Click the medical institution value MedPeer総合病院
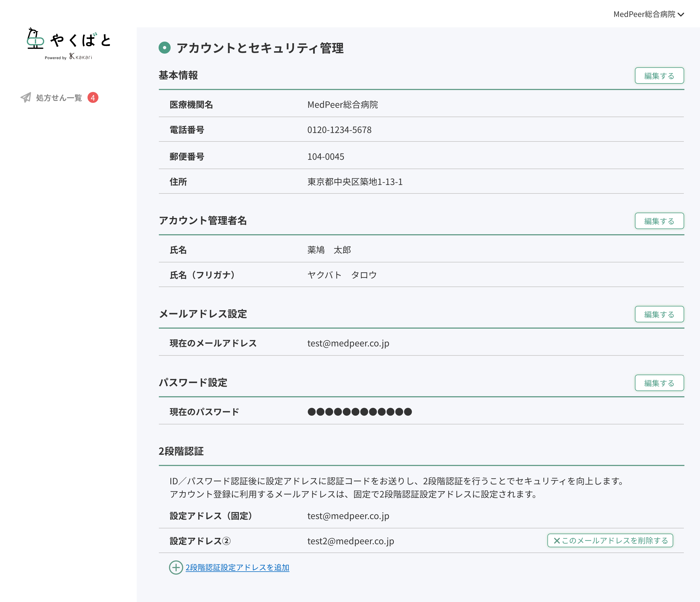700x602 pixels. [x=343, y=105]
